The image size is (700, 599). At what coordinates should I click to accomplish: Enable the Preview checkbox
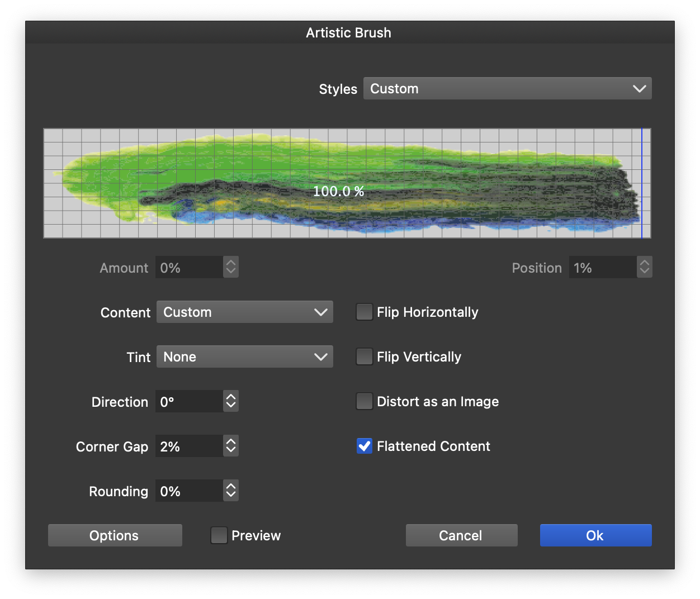click(x=219, y=536)
